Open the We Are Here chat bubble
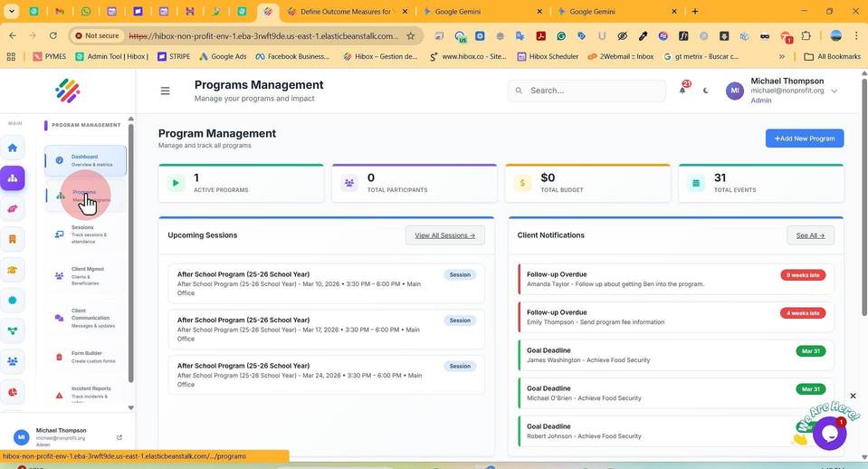The image size is (868, 469). point(829,433)
